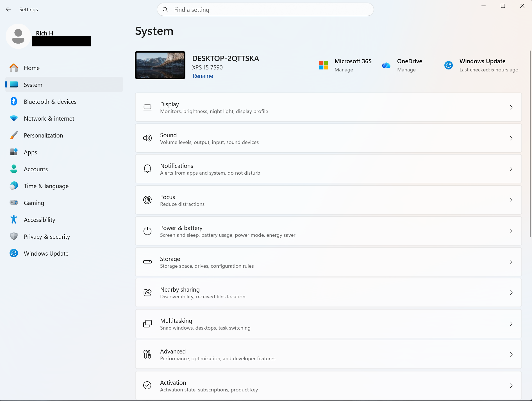Click the Rename link
Image resolution: width=532 pixels, height=401 pixels.
(203, 76)
